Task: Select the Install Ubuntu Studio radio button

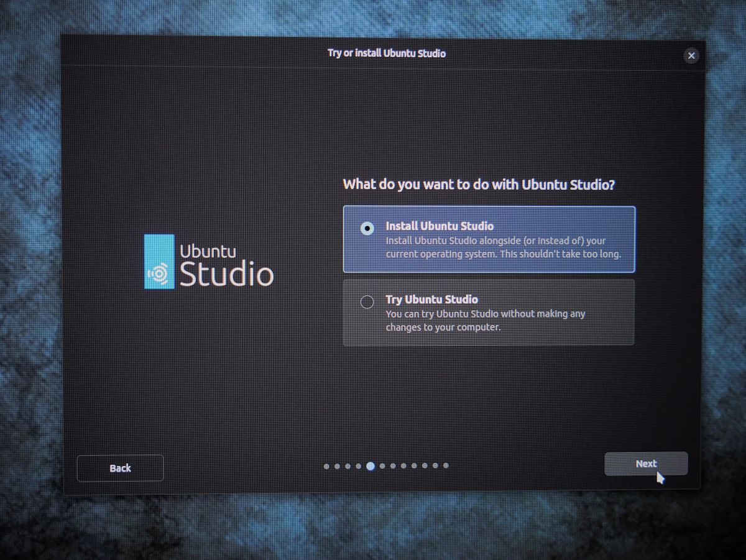Action: [367, 229]
